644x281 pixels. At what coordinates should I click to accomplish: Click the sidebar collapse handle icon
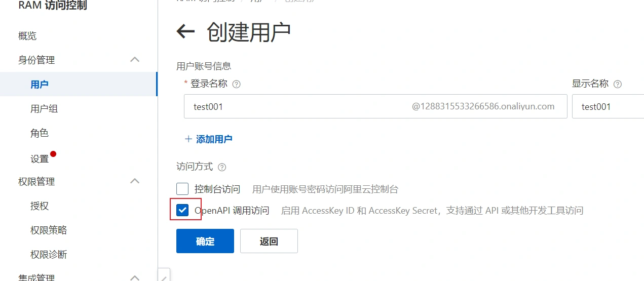pos(164,276)
